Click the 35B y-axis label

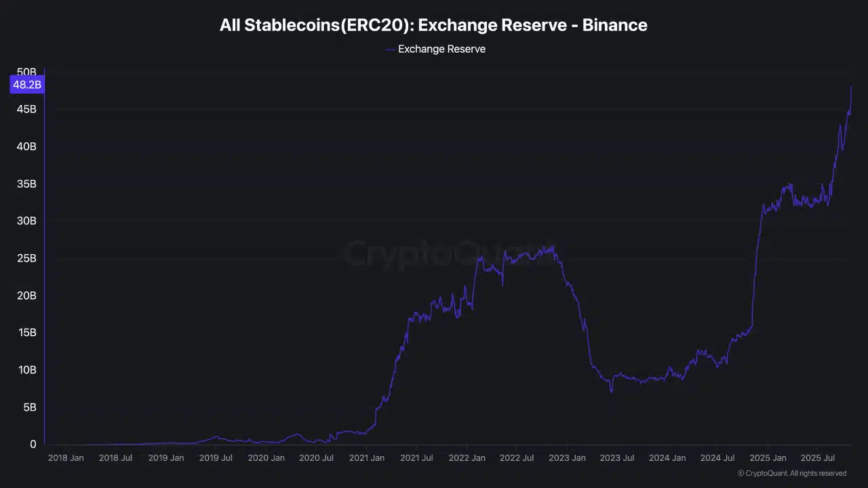click(26, 184)
